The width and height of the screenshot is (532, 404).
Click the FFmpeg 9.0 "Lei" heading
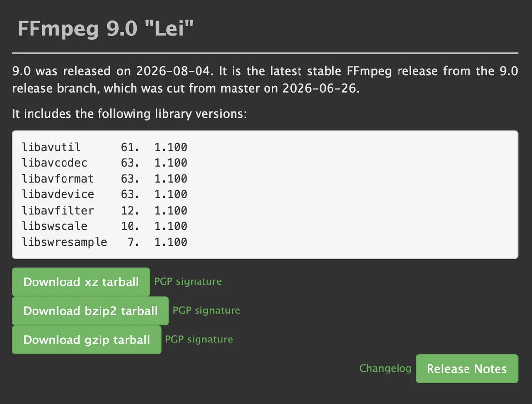point(105,28)
